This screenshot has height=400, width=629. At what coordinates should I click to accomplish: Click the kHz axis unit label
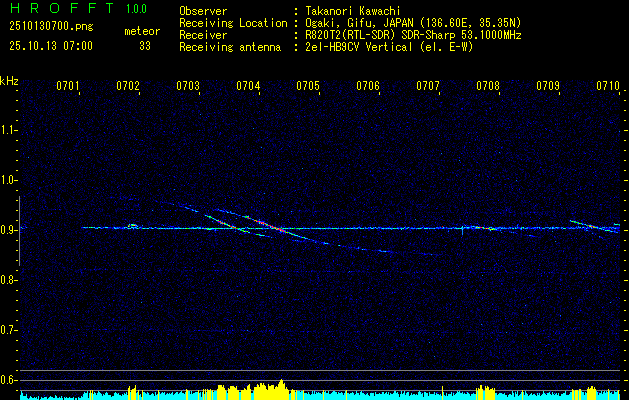point(9,81)
